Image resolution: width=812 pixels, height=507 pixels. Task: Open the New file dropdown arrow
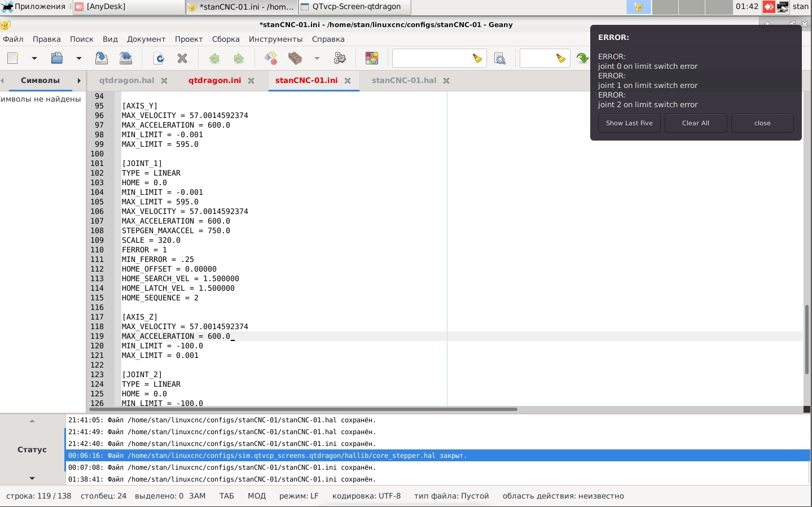[x=34, y=58]
